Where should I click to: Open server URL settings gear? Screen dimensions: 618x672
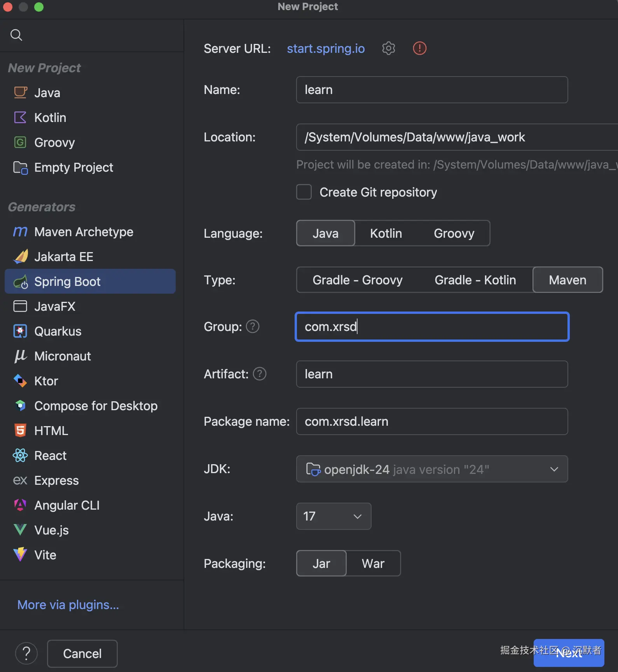(388, 48)
